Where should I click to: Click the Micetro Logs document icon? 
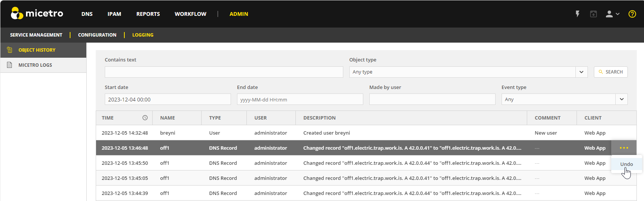9,65
